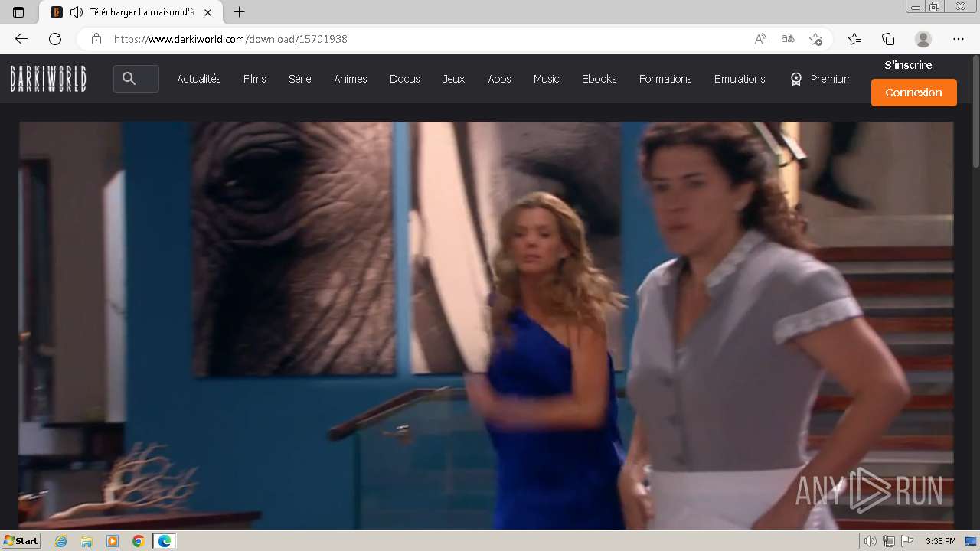Open media player from taskbar

coord(113,541)
